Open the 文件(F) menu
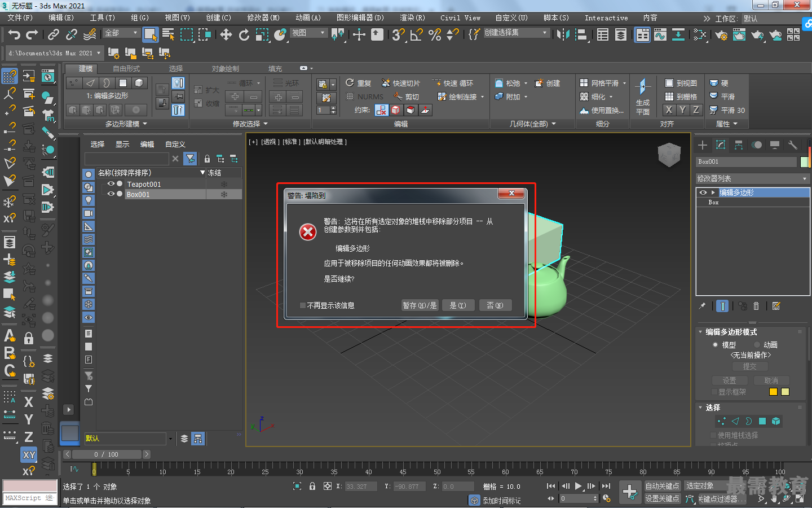This screenshot has height=508, width=812. click(x=20, y=17)
